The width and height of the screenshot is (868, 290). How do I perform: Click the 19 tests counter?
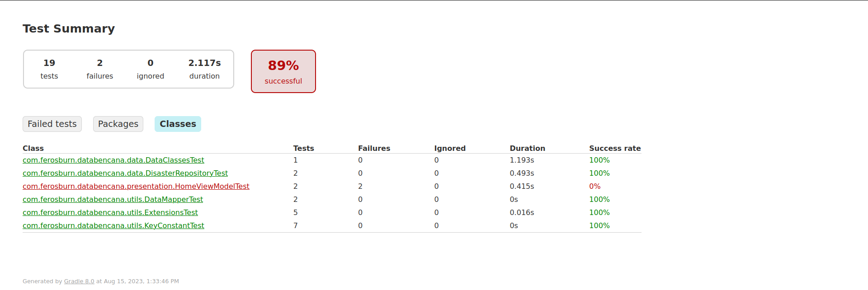[x=49, y=69]
